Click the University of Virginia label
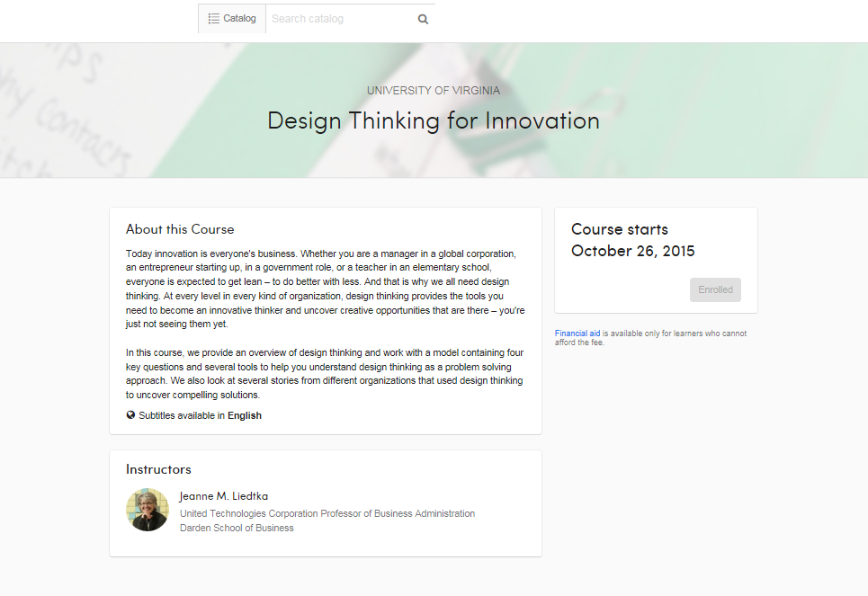The image size is (868, 596). pyautogui.click(x=434, y=91)
